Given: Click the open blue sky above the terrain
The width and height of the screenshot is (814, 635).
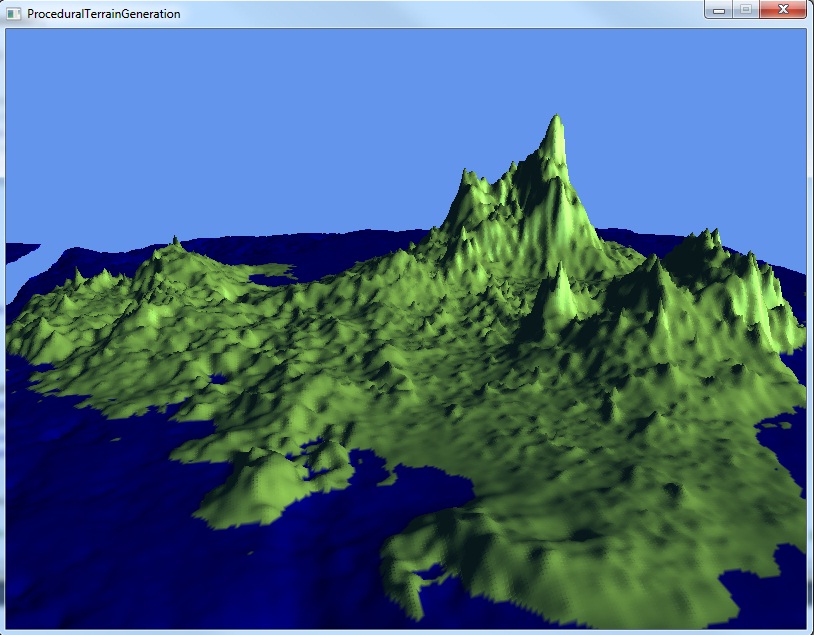Looking at the screenshot, I should 250,120.
